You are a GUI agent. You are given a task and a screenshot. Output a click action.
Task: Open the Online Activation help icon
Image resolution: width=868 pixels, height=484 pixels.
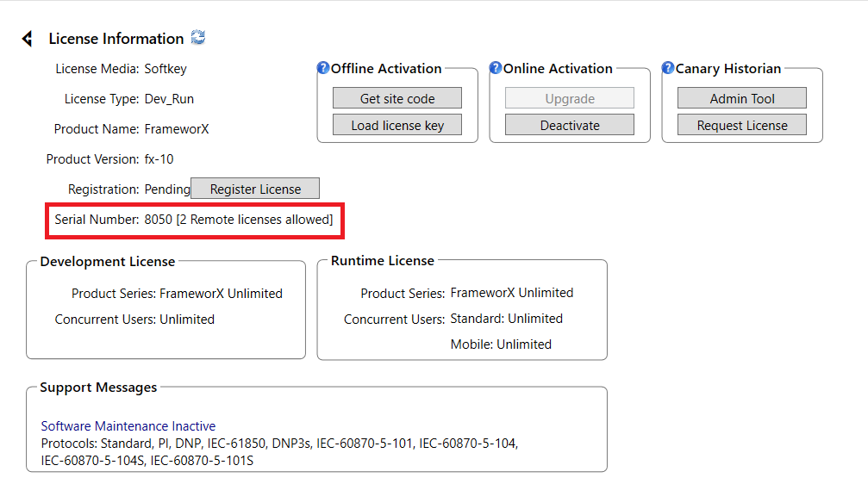point(496,67)
